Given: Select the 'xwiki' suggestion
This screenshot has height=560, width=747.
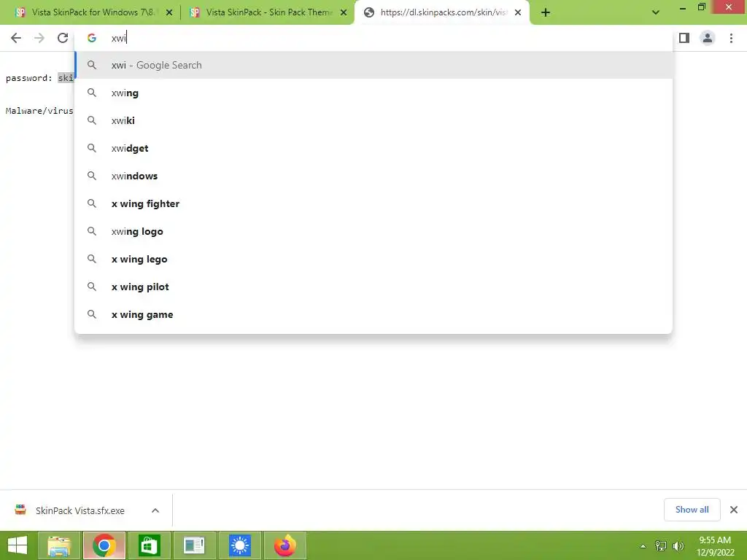Looking at the screenshot, I should [373, 120].
